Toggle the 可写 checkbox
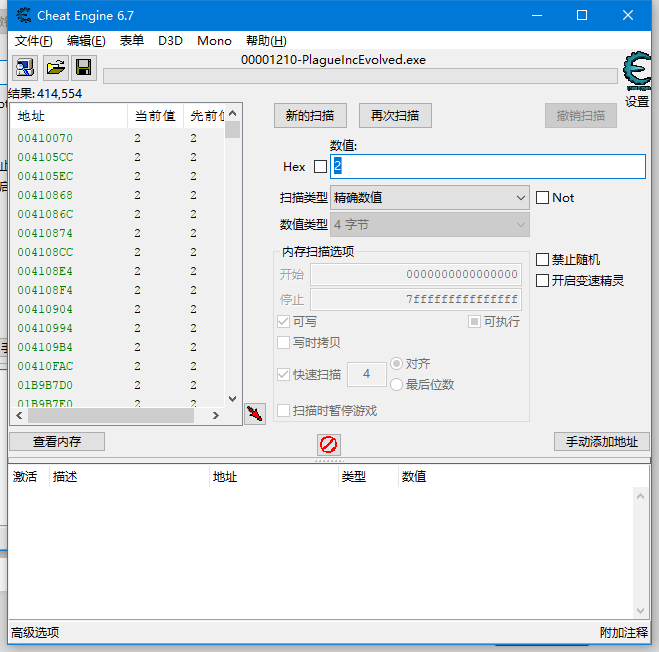 (283, 322)
